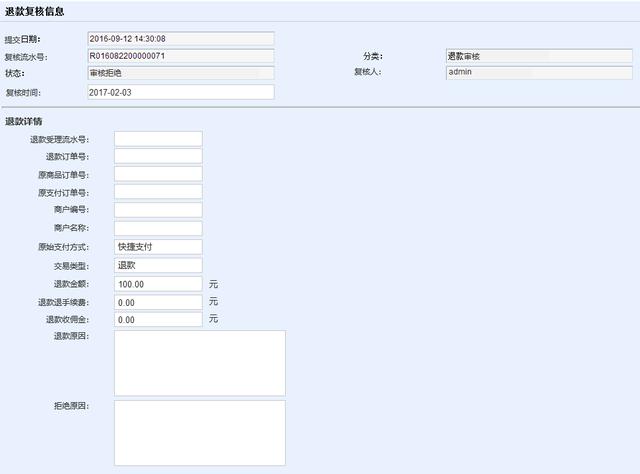Click the 复核人 field showing admin
Screen dimensions: 640x474
[x=539, y=72]
